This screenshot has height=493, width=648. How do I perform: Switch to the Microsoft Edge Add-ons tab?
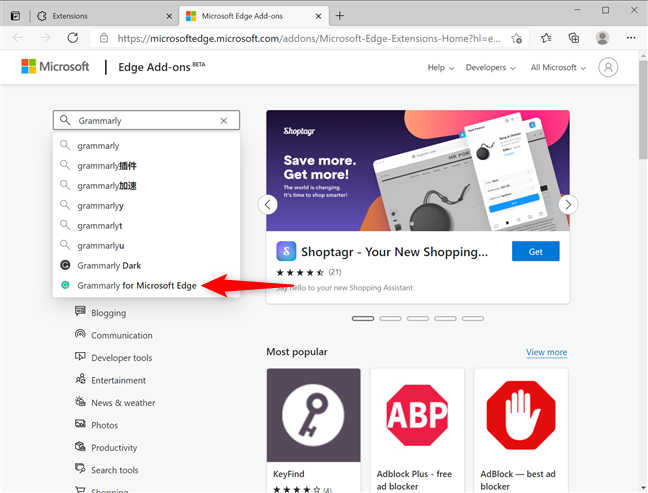point(254,16)
